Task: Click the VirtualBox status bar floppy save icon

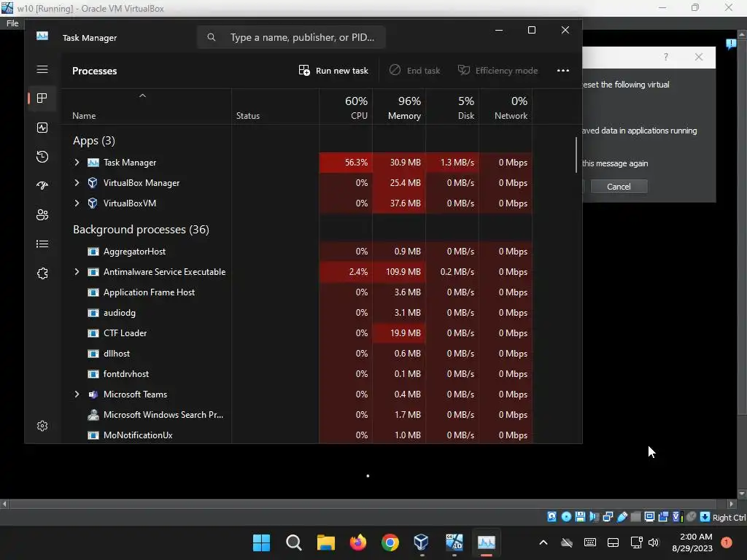Action: click(580, 517)
